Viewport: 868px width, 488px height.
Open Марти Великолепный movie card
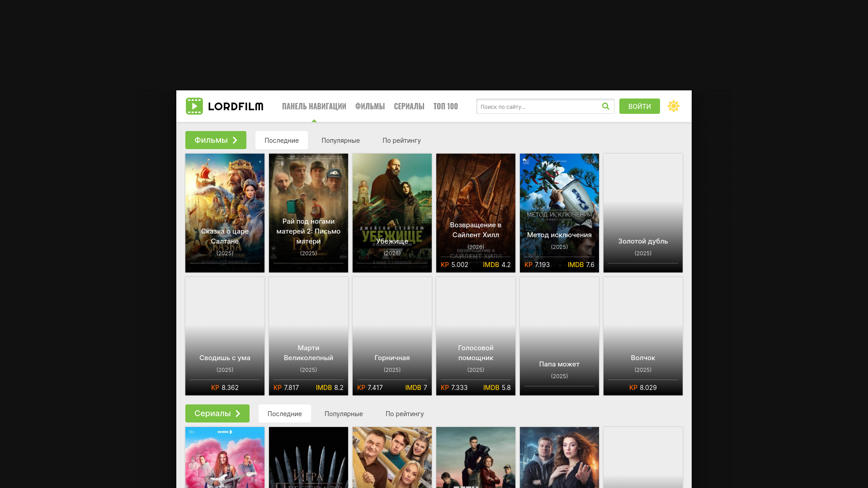(308, 336)
